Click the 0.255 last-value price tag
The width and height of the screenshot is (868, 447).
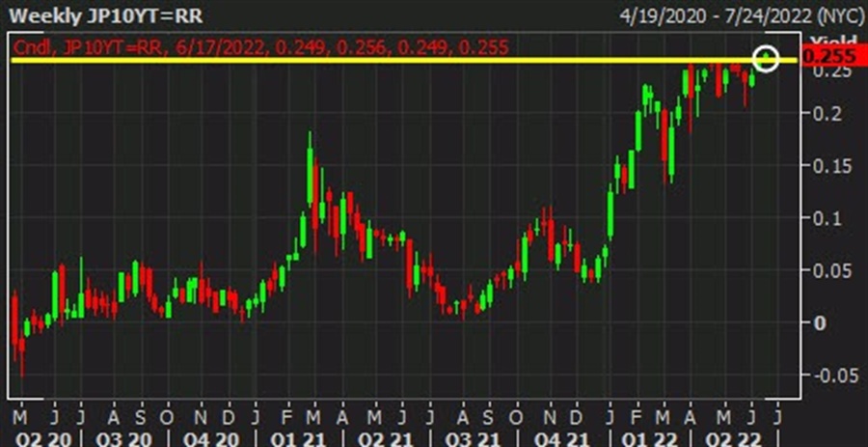tap(833, 57)
